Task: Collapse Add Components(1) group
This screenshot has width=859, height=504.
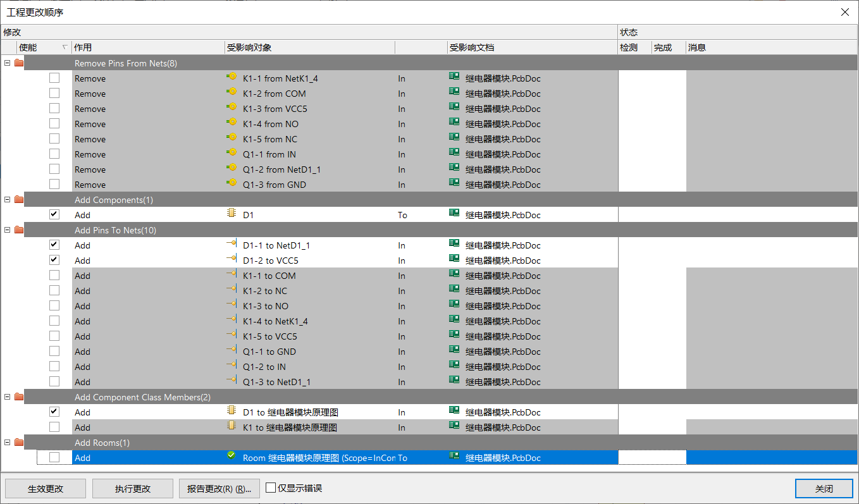Action: coord(8,200)
